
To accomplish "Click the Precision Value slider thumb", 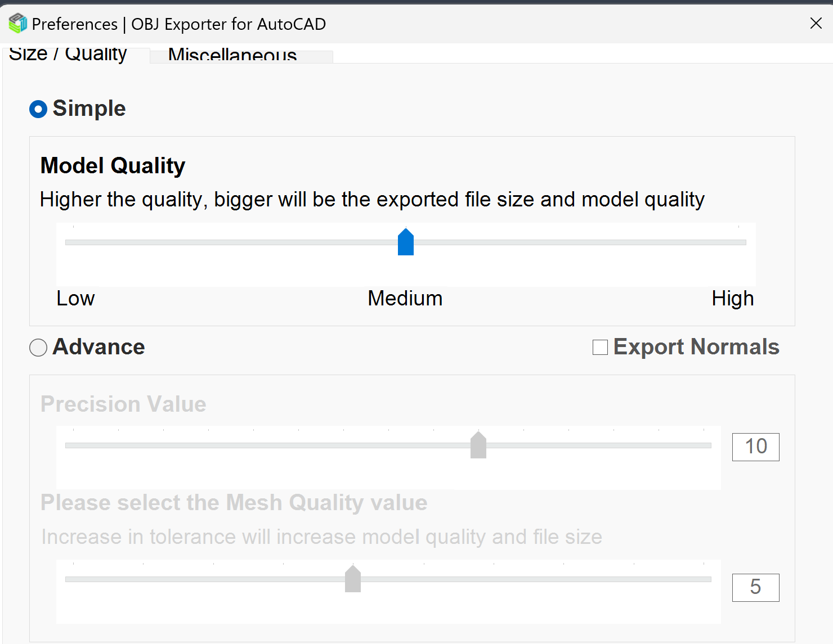I will click(478, 445).
